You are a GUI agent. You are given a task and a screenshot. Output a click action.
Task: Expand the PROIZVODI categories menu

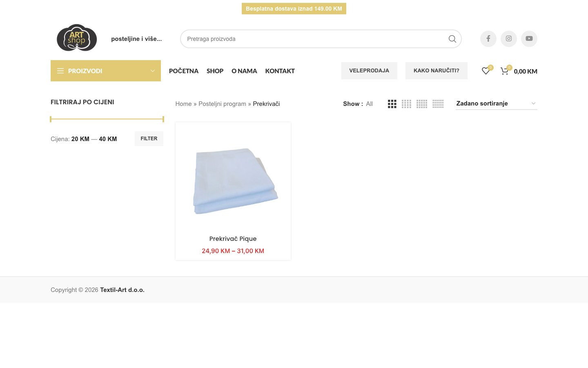tap(106, 71)
